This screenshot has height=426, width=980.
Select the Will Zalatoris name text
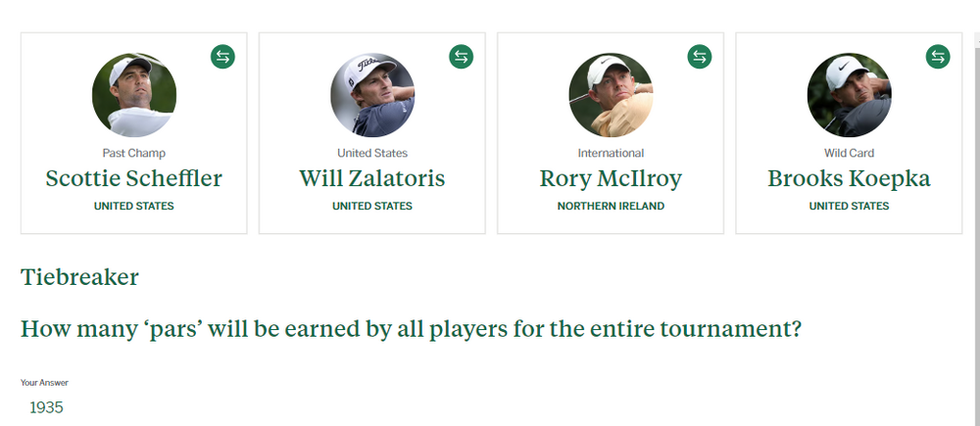coord(372,179)
